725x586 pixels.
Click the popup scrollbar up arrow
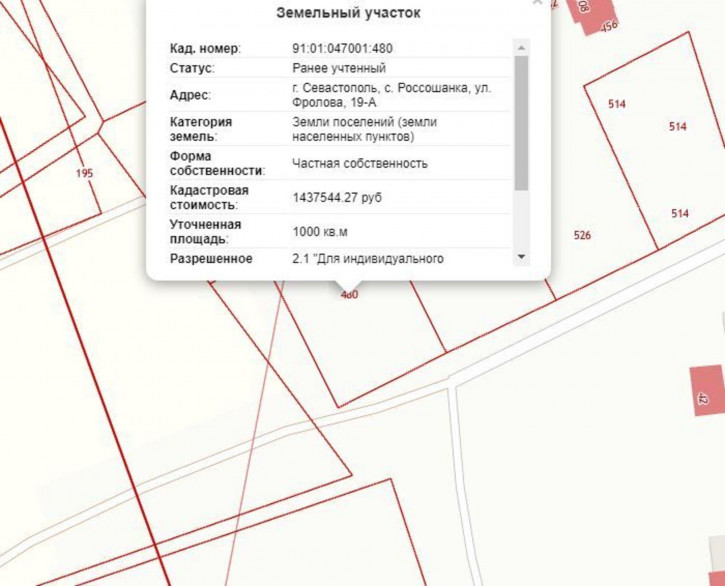coord(521,47)
